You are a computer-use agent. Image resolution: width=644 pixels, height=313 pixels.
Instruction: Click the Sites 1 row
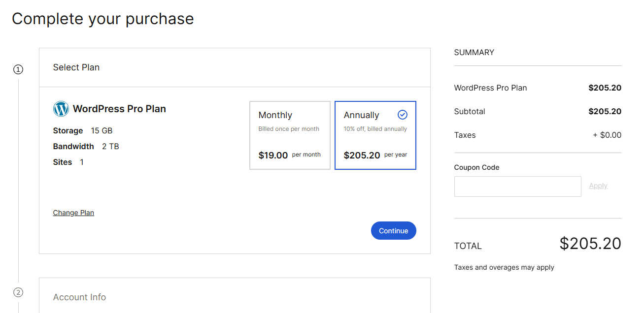coord(68,162)
